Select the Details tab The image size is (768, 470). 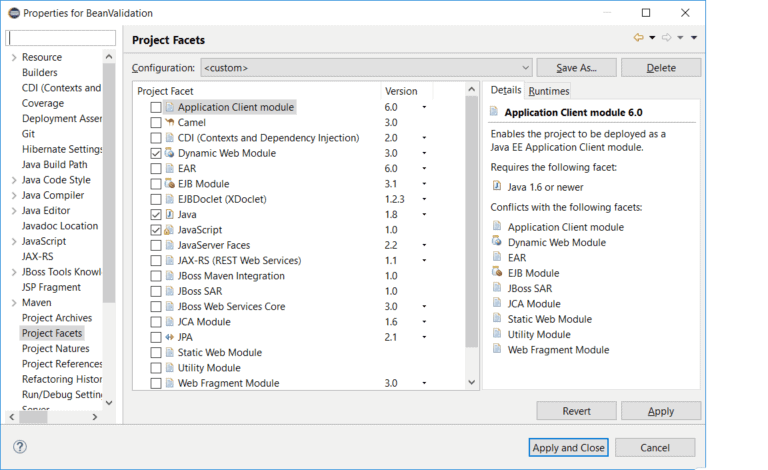[505, 90]
